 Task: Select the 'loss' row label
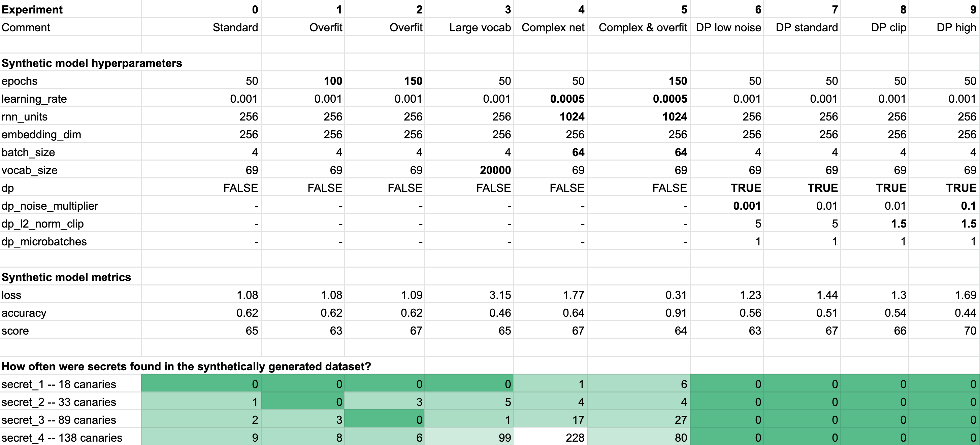pos(71,295)
